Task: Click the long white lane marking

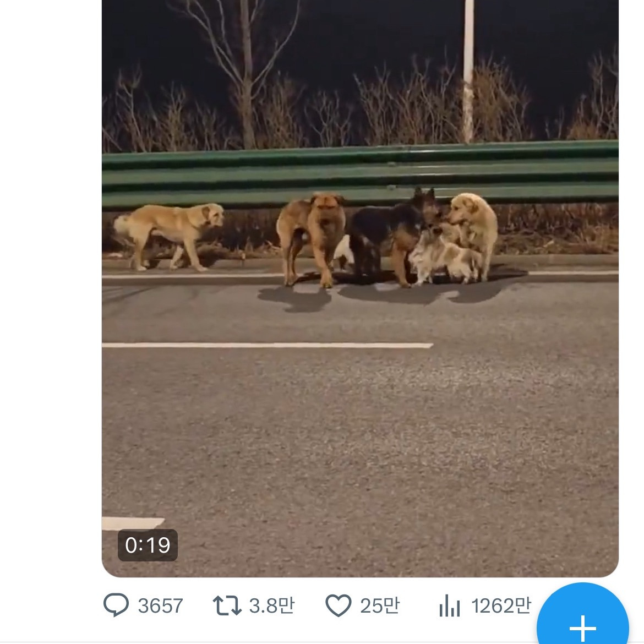Action: 267,345
